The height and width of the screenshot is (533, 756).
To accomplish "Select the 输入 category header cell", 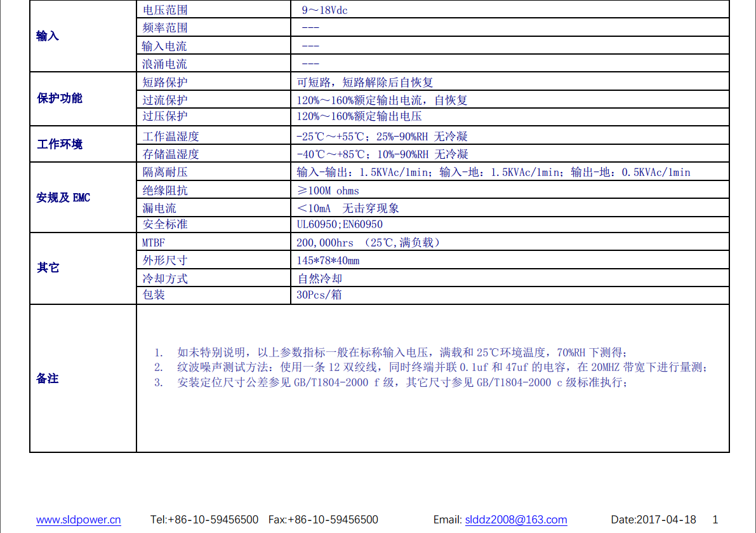I will (x=48, y=36).
